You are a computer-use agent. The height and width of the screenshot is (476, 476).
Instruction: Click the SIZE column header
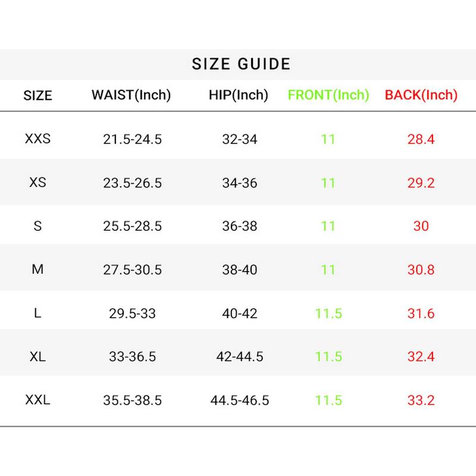coord(37,95)
